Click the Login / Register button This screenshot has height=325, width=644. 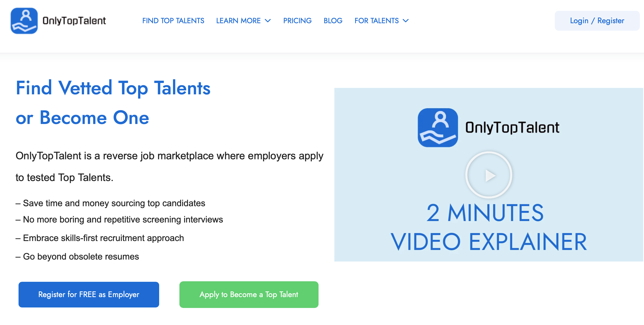[x=597, y=21]
